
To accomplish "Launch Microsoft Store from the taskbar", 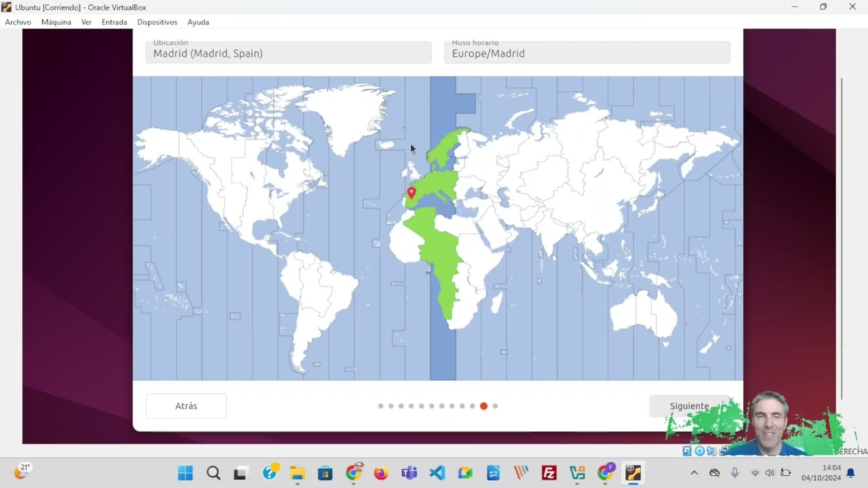I will pyautogui.click(x=325, y=473).
